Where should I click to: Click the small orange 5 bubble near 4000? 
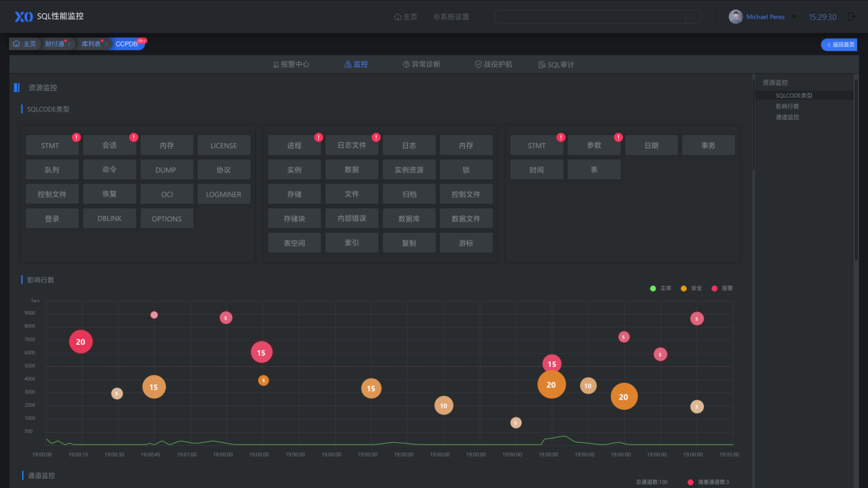[x=263, y=380]
